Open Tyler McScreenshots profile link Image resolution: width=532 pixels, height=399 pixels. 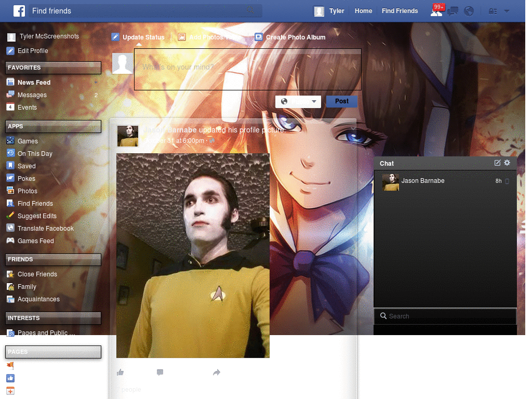(x=49, y=36)
